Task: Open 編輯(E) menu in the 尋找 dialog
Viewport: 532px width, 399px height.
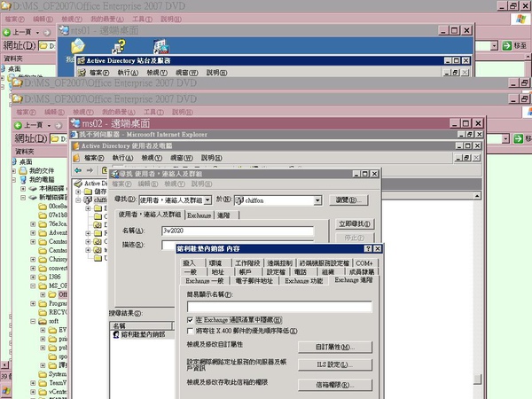Action: click(147, 184)
